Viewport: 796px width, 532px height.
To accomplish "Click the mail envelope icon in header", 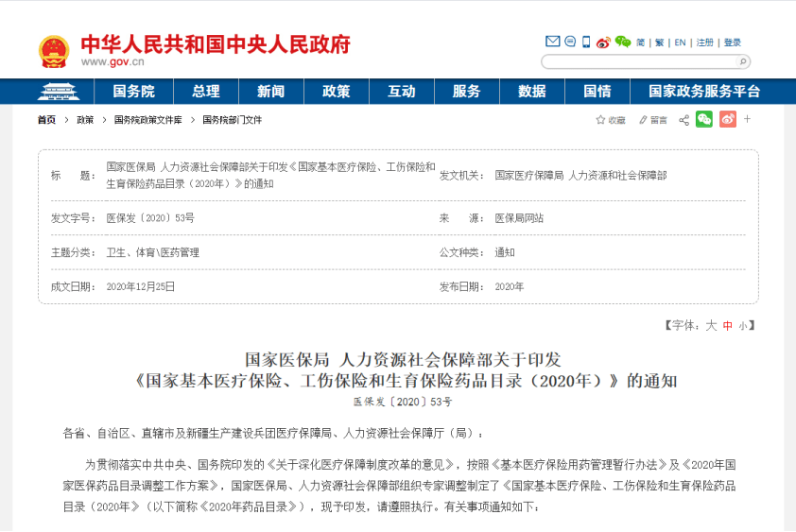I will [552, 42].
